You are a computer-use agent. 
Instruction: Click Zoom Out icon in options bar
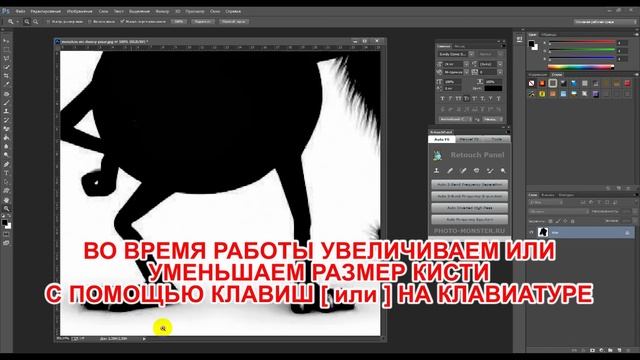(36, 22)
